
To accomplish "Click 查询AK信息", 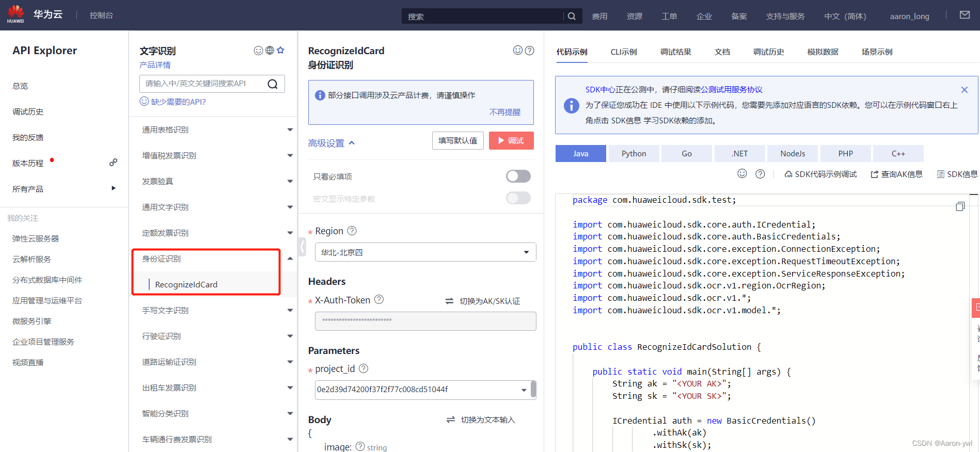I will (896, 174).
